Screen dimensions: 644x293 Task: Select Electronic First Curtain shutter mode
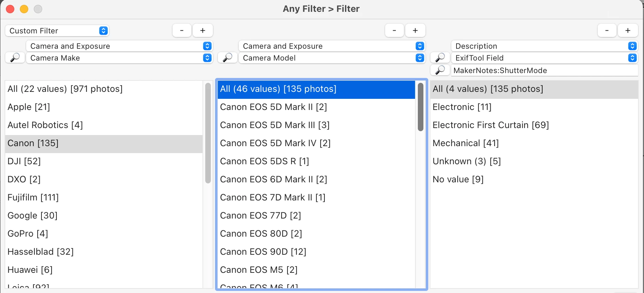(491, 125)
